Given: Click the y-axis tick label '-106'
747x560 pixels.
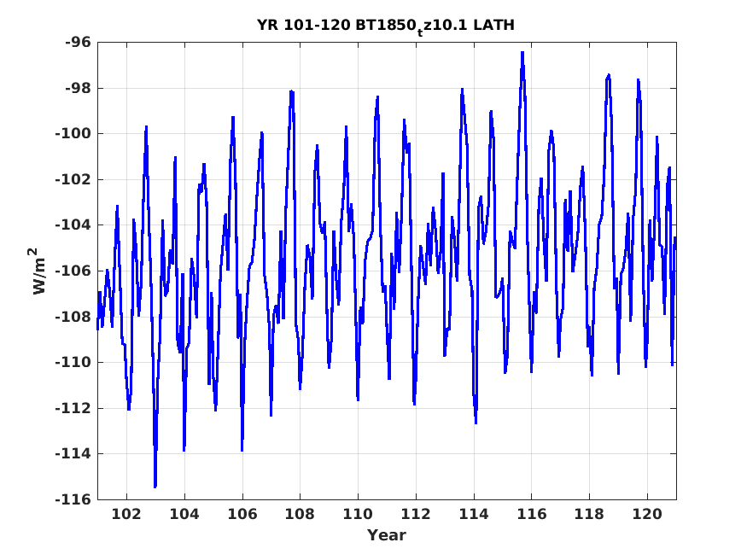Looking at the screenshot, I should pyautogui.click(x=73, y=271).
